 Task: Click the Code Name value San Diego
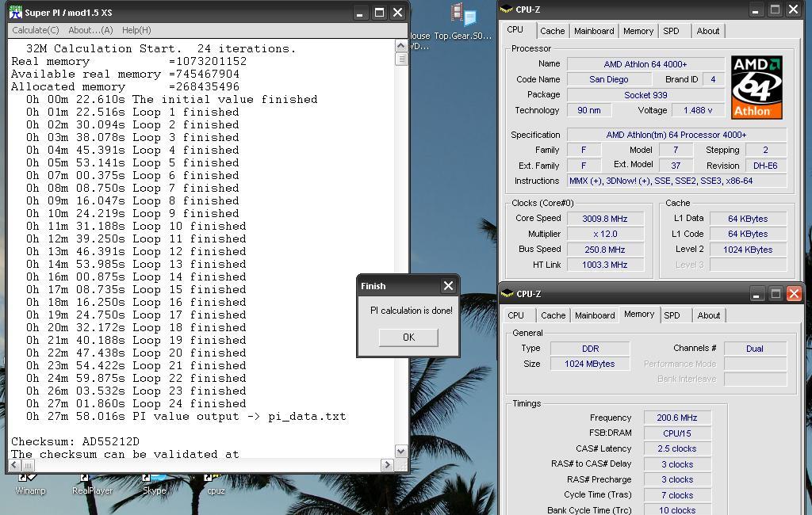(x=609, y=79)
